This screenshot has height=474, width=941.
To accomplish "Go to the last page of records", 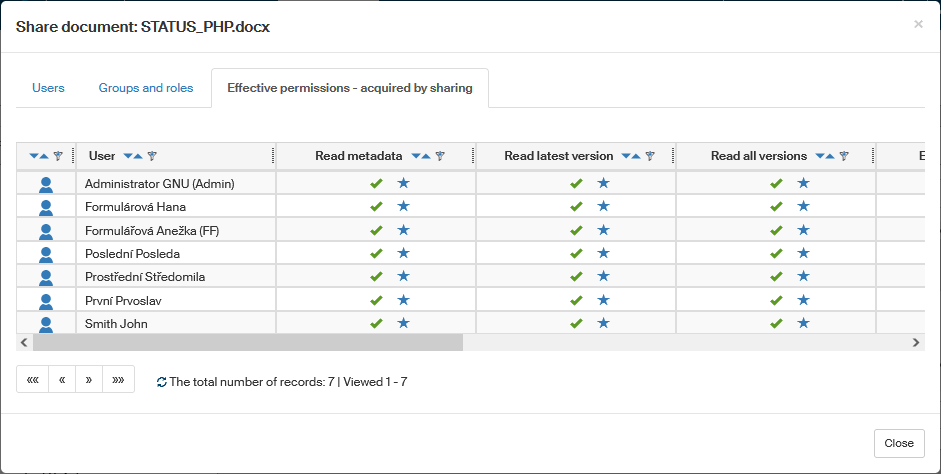I will [118, 380].
